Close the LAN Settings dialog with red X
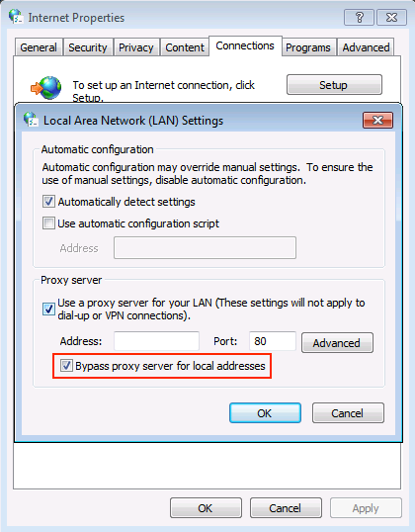Image resolution: width=415 pixels, height=532 pixels. tap(377, 120)
